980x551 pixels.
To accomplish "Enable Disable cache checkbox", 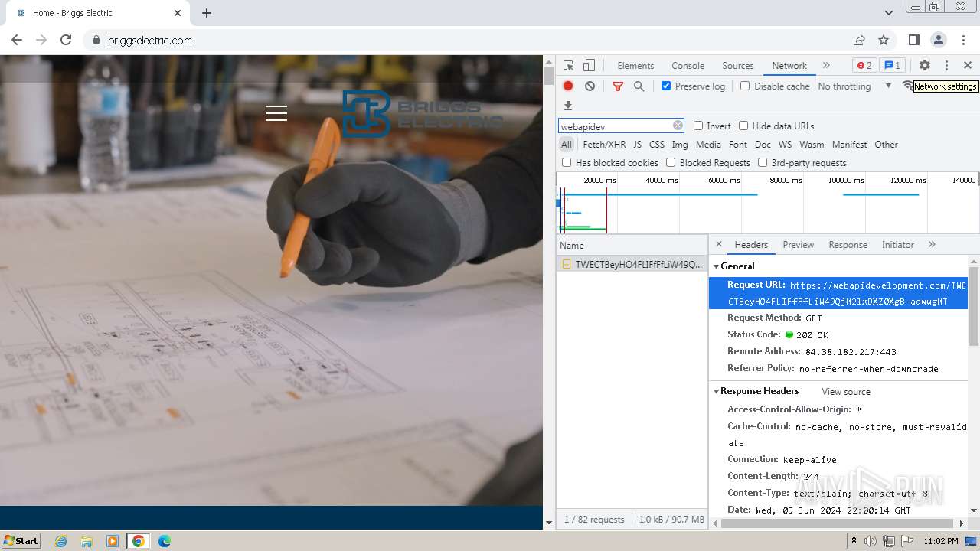I will tap(745, 86).
